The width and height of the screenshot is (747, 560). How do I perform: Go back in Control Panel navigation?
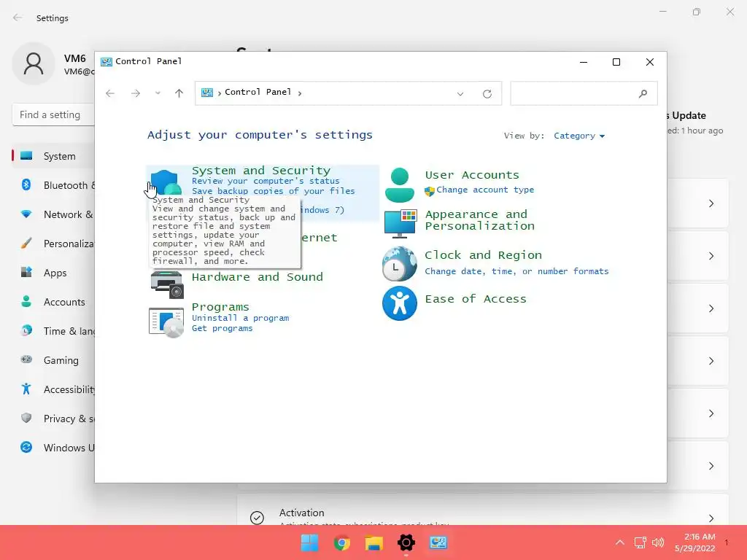point(110,93)
